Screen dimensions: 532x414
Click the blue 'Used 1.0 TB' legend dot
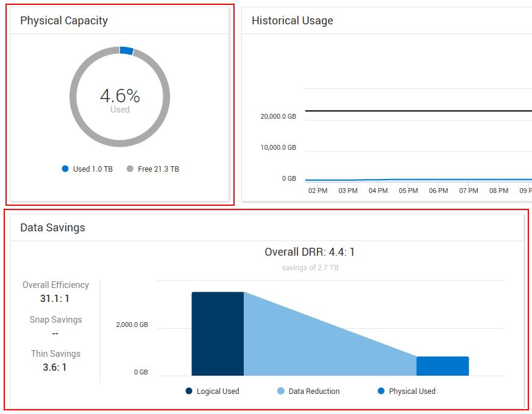(65, 169)
